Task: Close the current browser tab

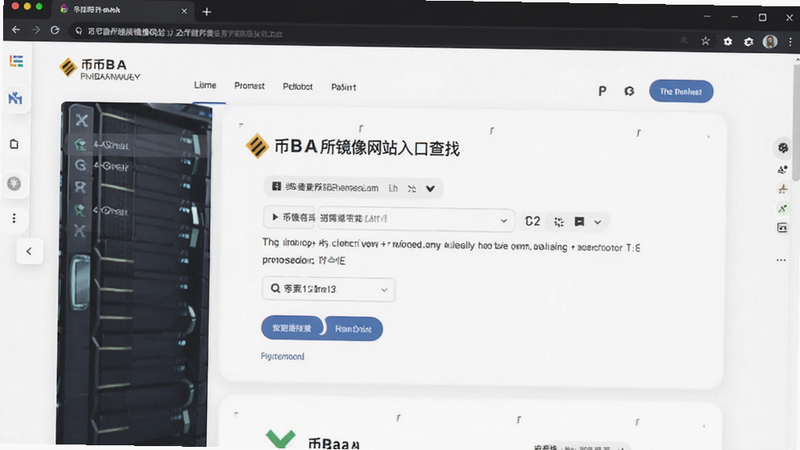Action: pyautogui.click(x=184, y=11)
